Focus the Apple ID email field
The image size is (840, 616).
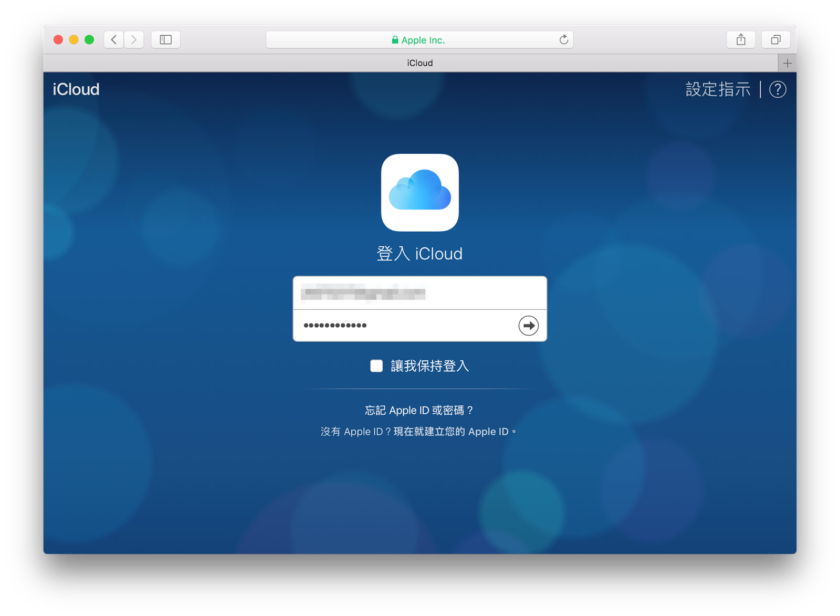pyautogui.click(x=420, y=293)
